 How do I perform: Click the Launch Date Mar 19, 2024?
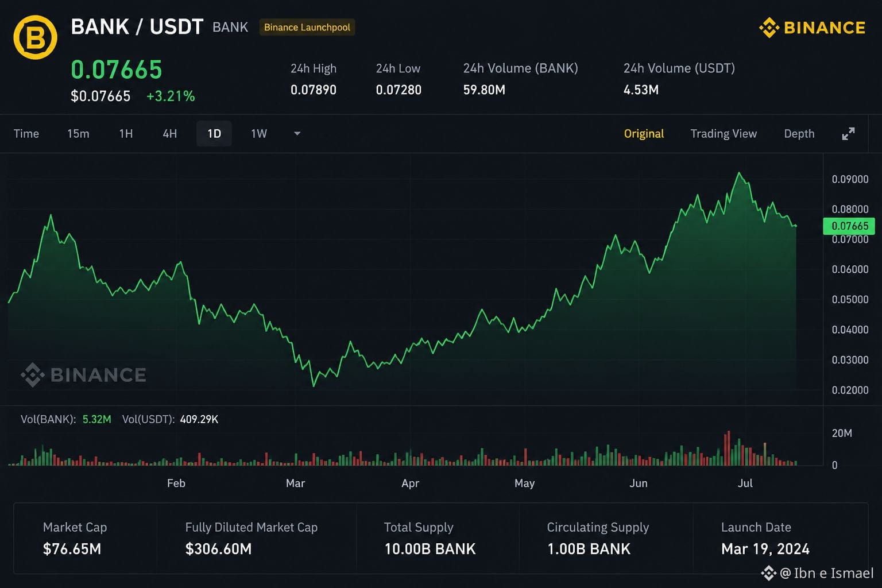[x=765, y=550]
